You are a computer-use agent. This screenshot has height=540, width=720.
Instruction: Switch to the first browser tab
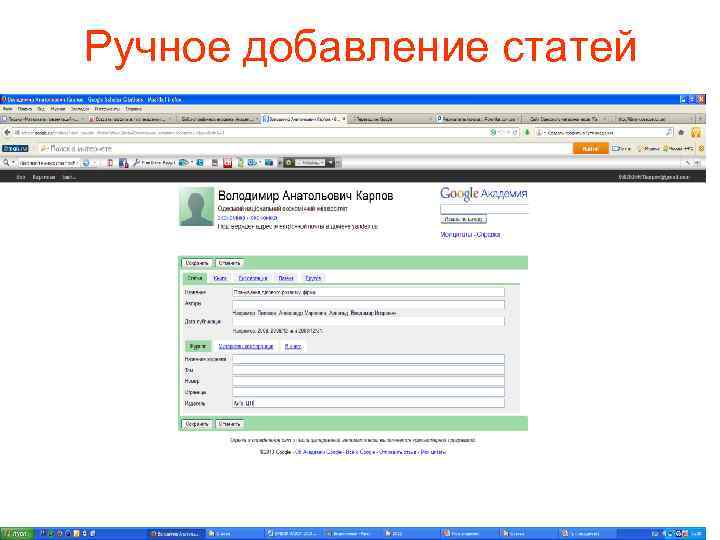point(43,119)
